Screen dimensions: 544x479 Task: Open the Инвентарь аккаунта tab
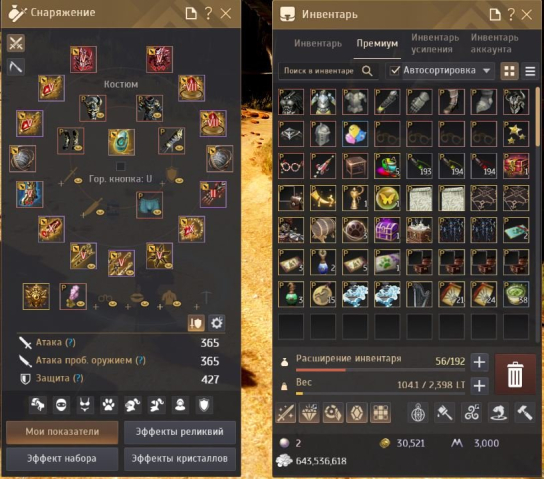(x=494, y=43)
